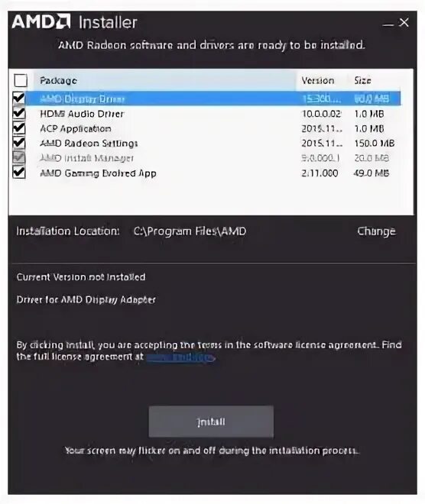Uncheck the HDMI Audio Driver checkbox

18,113
